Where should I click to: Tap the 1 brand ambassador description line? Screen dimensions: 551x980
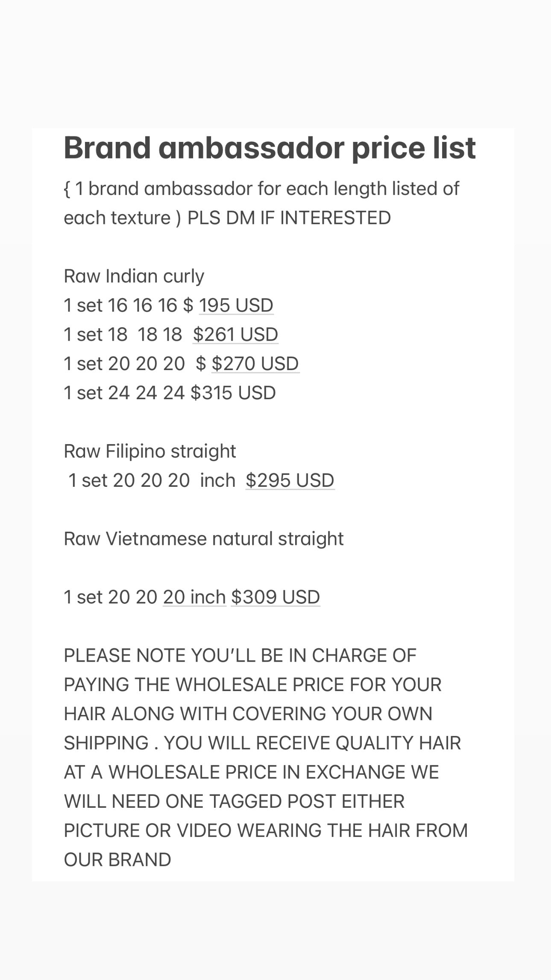click(x=261, y=189)
